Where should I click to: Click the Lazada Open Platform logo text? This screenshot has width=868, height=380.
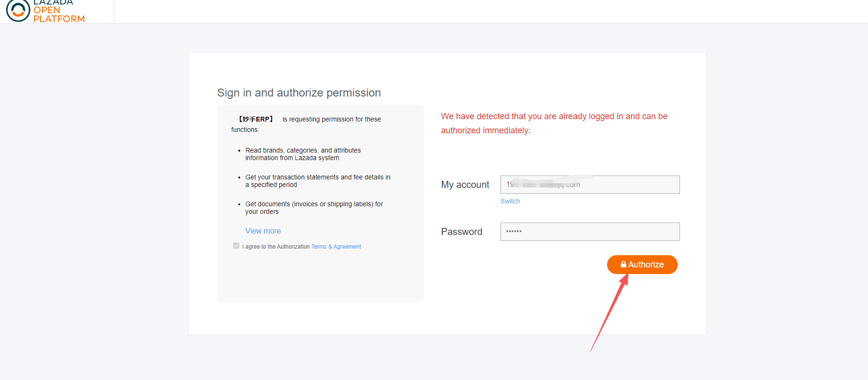coord(59,11)
